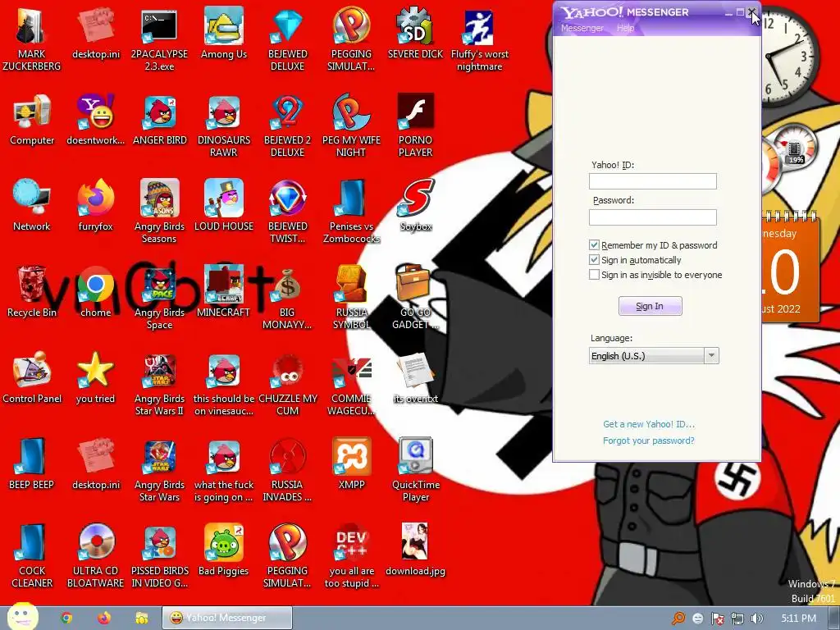Select the GO GO GADGET briefcase icon
This screenshot has width=840, height=630.
pyautogui.click(x=416, y=299)
